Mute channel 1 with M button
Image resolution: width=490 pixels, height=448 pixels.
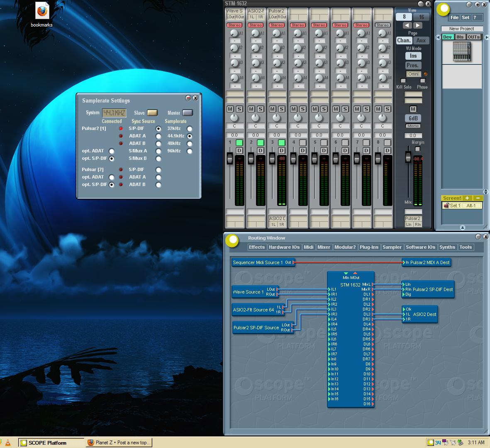click(230, 109)
